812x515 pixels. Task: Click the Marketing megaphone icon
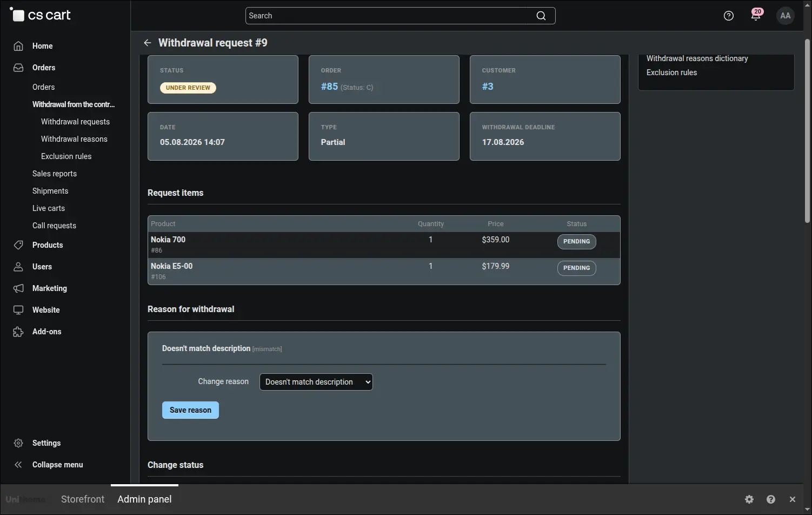(18, 288)
